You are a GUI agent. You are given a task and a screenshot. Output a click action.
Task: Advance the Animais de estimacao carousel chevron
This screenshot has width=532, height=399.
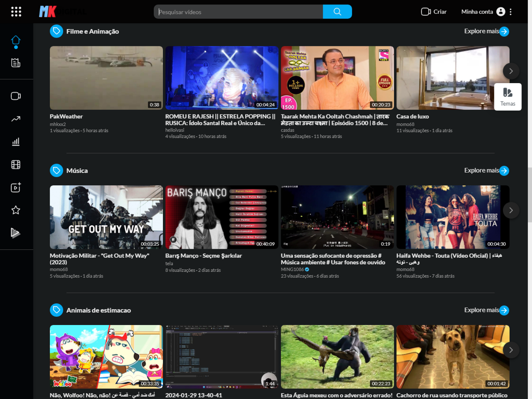click(x=511, y=350)
